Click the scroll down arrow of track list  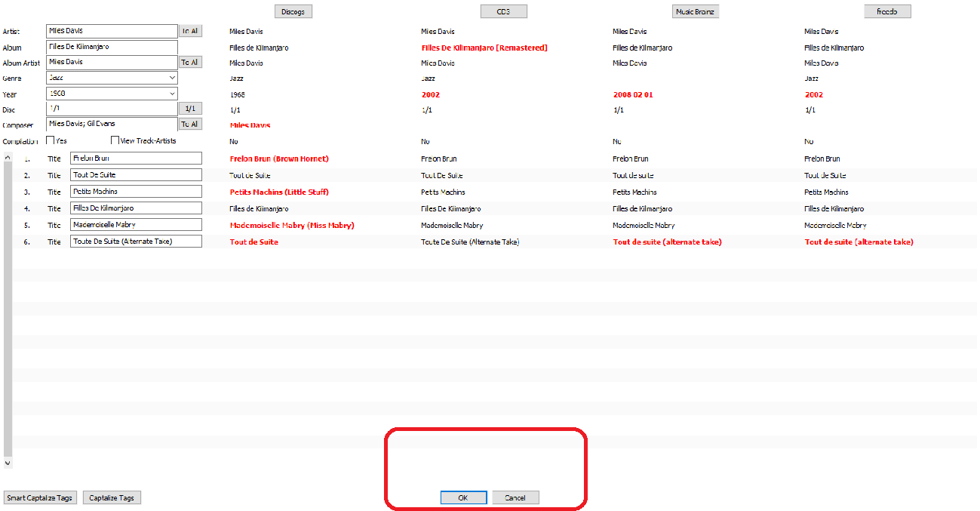coord(8,463)
